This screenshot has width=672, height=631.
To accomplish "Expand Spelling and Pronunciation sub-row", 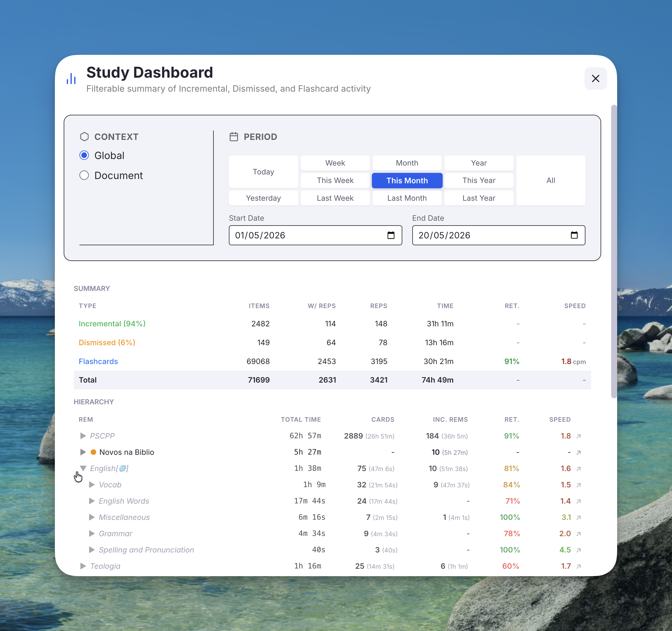I will [92, 550].
